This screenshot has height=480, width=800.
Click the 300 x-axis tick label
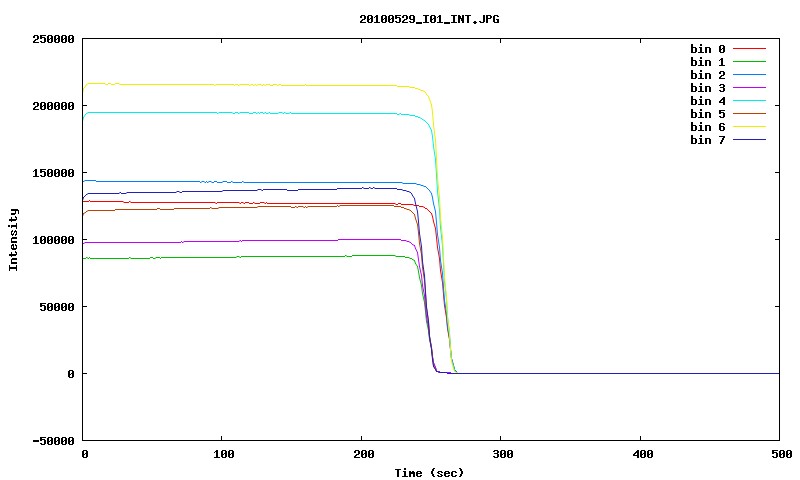[503, 454]
